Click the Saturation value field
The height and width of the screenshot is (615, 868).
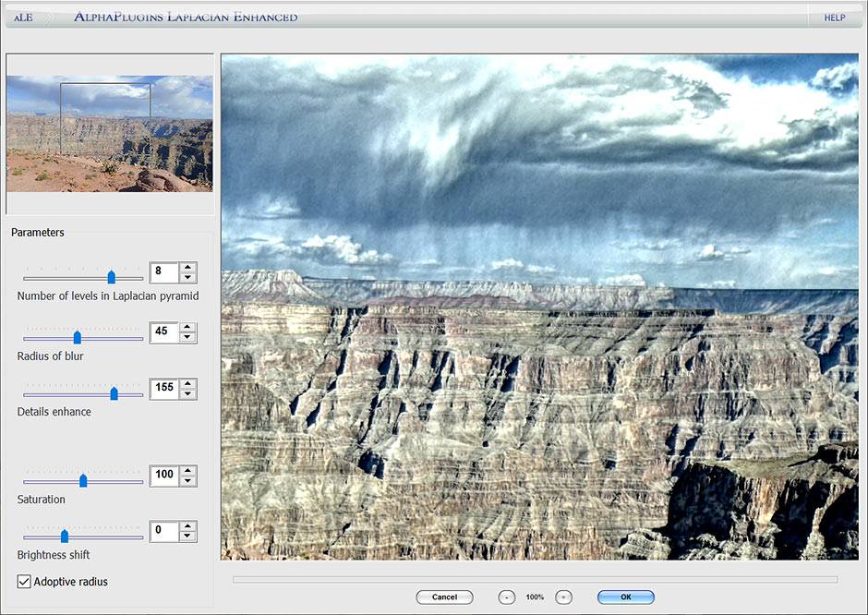[x=163, y=475]
